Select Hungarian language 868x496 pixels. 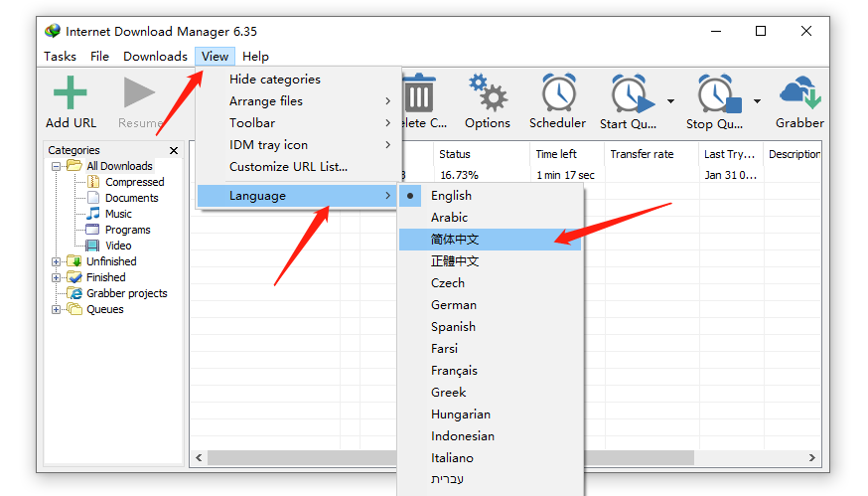coord(491,414)
